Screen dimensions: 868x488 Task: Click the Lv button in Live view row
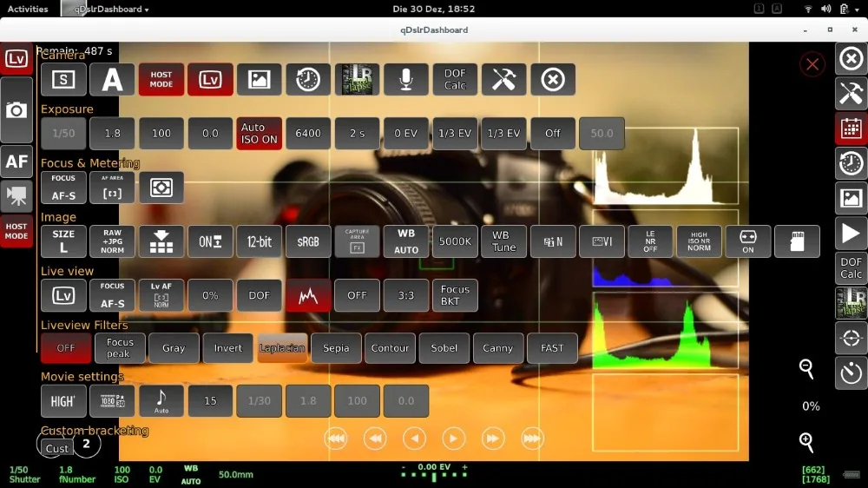(63, 295)
